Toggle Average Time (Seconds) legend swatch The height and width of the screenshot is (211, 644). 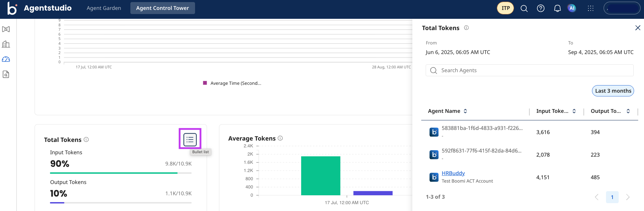tap(205, 83)
